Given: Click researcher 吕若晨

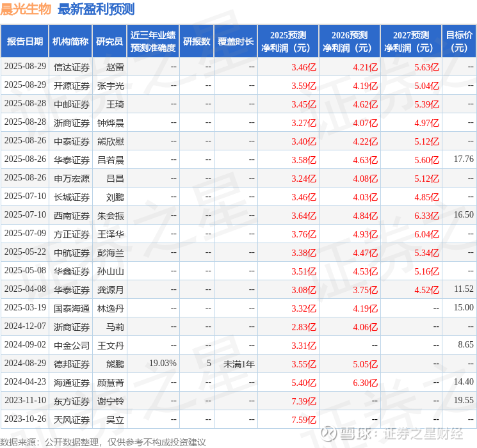Looking at the screenshot, I should [111, 160].
